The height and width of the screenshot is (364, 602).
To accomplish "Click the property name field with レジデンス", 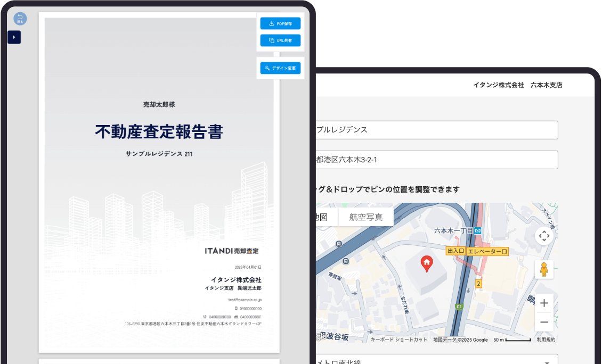I will tap(437, 130).
